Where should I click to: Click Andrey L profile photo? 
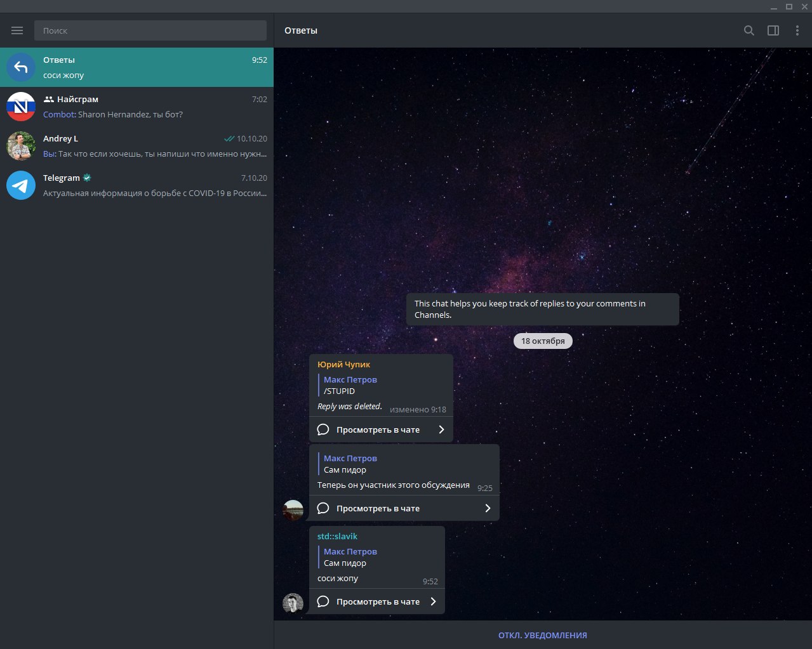21,146
